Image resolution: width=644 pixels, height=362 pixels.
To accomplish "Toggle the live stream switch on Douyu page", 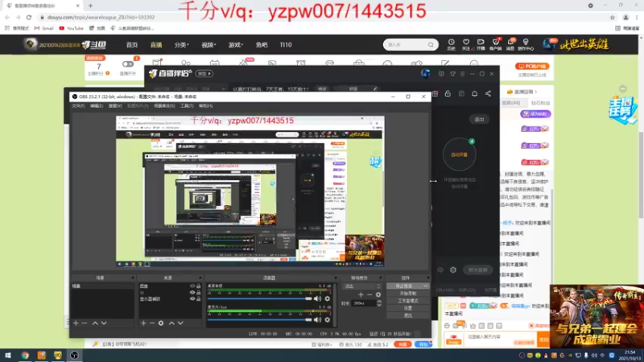I will (x=128, y=64).
